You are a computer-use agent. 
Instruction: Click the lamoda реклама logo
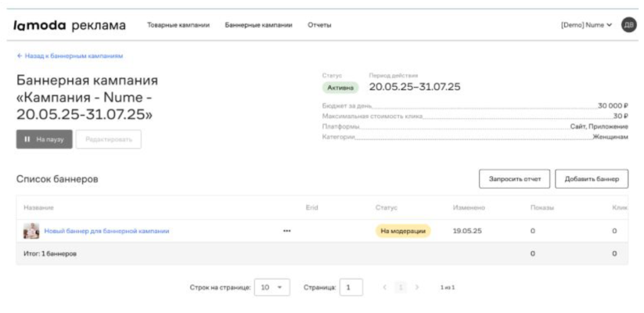coord(69,25)
